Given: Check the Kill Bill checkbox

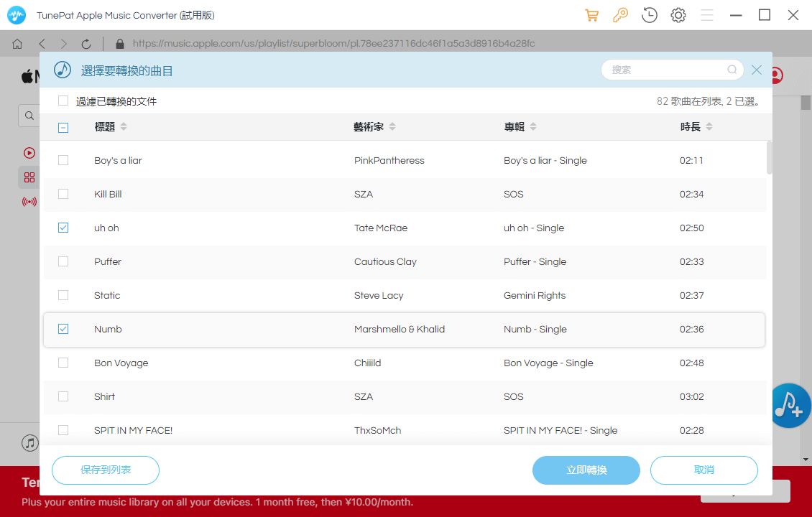Looking at the screenshot, I should pyautogui.click(x=63, y=194).
